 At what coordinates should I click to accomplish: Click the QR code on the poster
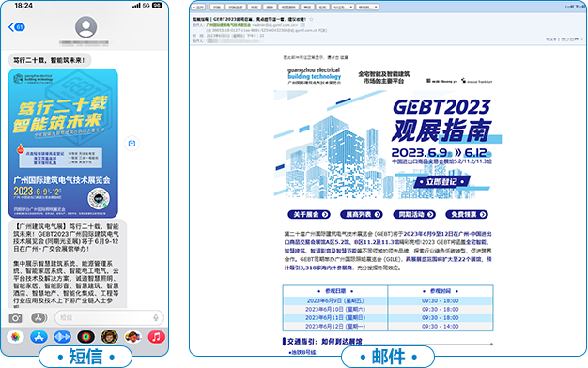(99, 199)
